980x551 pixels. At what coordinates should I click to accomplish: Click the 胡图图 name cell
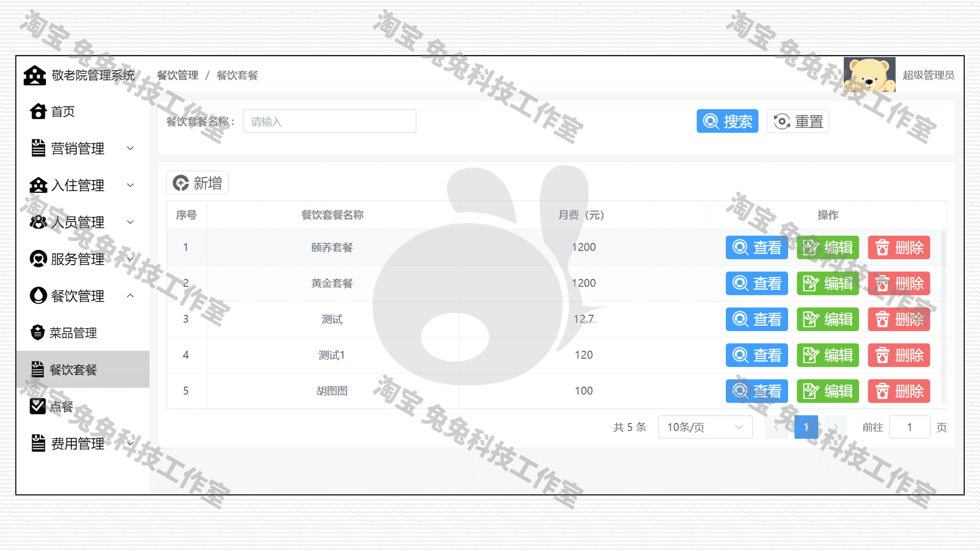pos(332,391)
